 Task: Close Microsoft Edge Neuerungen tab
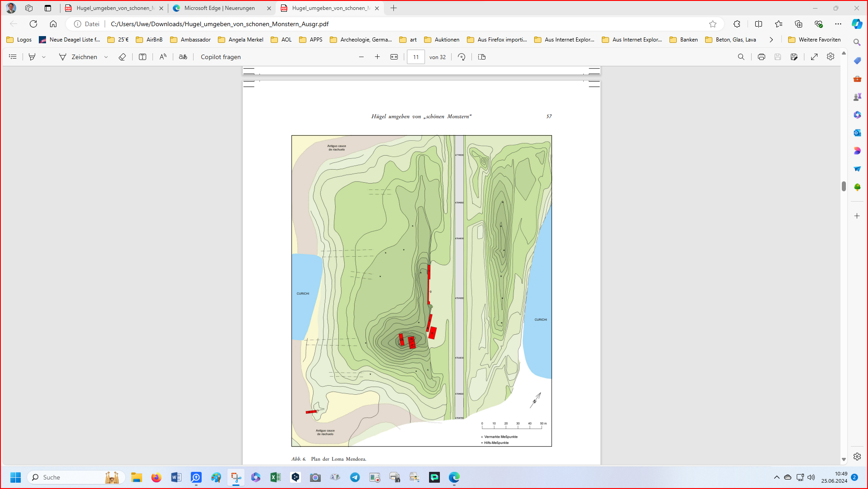[269, 8]
